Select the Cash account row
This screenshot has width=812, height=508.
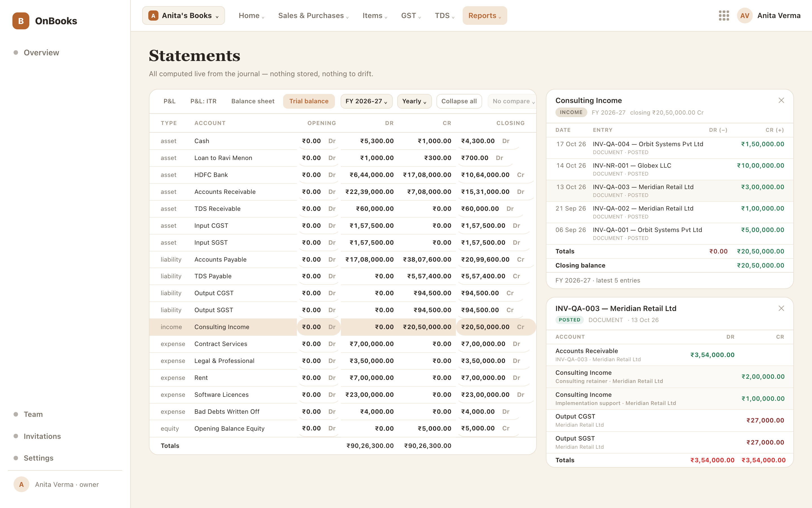(x=343, y=141)
